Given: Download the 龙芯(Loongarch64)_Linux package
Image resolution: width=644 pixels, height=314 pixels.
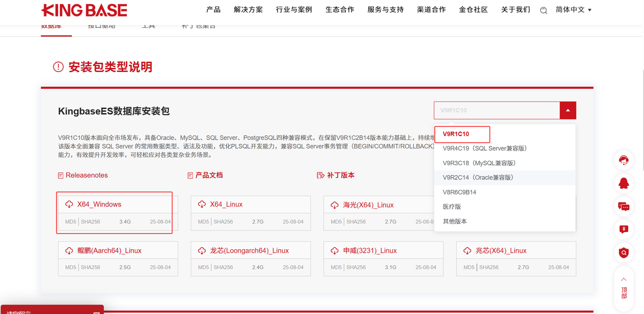Looking at the screenshot, I should (x=250, y=251).
